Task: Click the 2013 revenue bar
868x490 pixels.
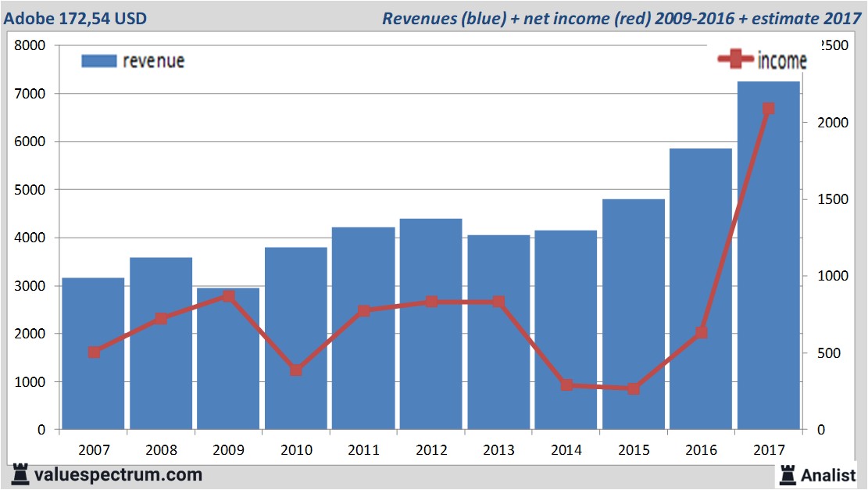Action: coord(498,332)
